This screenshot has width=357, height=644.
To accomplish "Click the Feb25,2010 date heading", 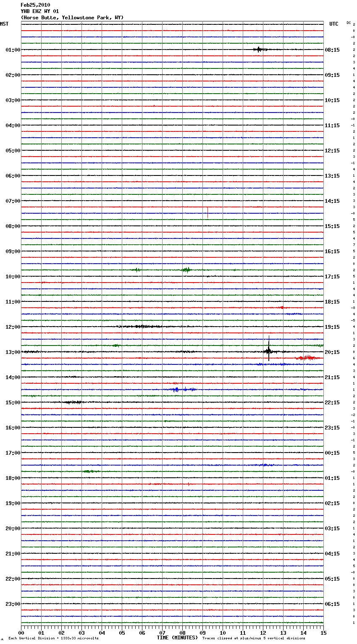I will 35,5.
